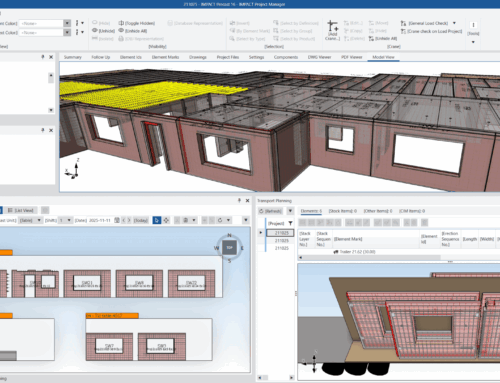Click Database Representation in Visibility group

[x=195, y=23]
